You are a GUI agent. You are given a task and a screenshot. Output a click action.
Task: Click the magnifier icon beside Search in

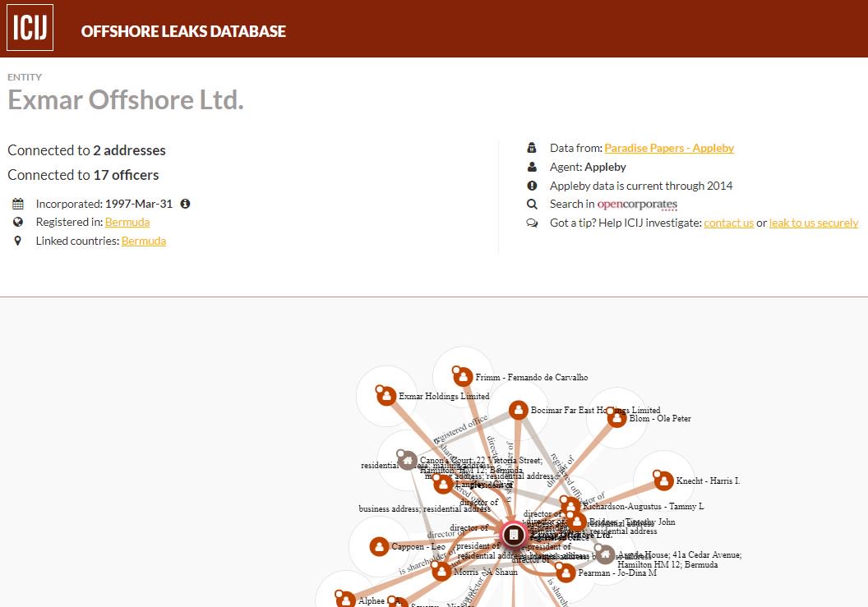pyautogui.click(x=532, y=205)
